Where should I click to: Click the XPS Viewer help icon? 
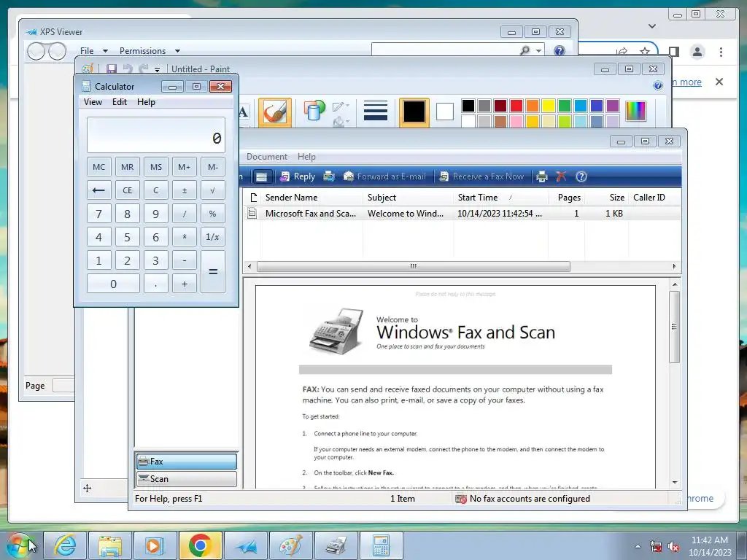coord(560,50)
